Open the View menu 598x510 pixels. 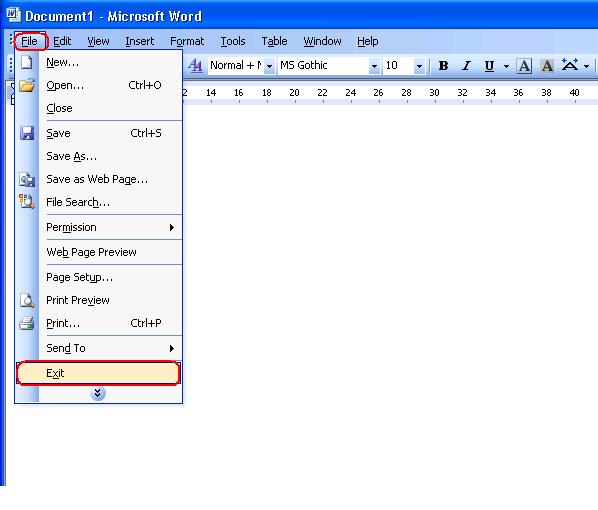pos(98,41)
